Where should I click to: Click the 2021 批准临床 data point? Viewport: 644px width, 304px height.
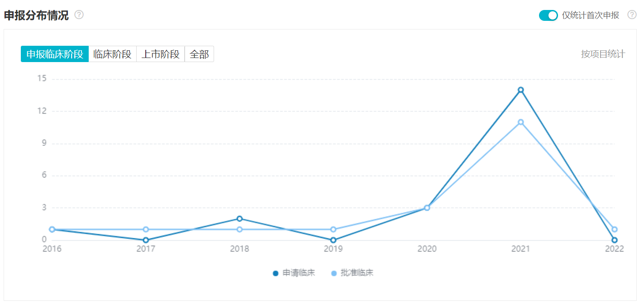[x=521, y=122]
